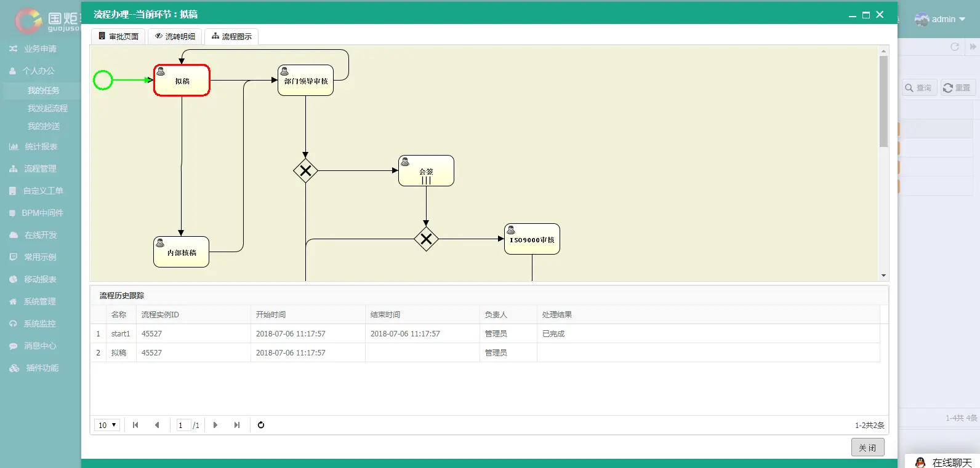Open 流程管理 in the sidebar
This screenshot has width=980, height=468.
point(40,169)
